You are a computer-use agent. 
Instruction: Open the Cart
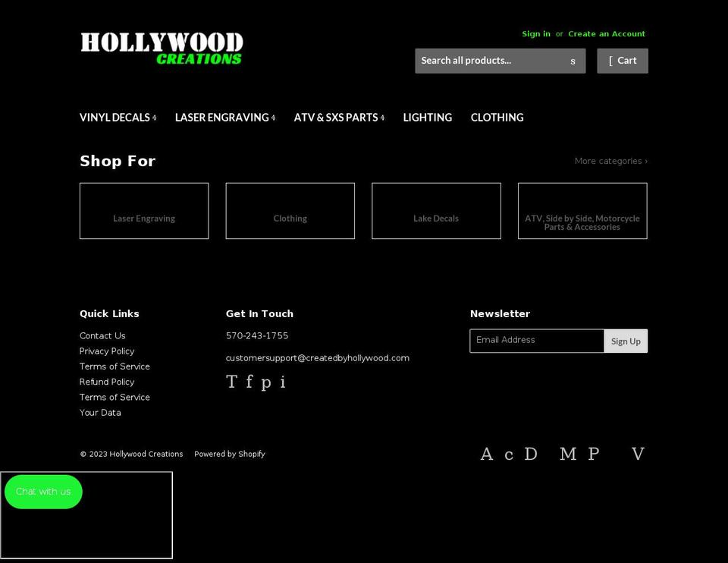[x=623, y=61]
